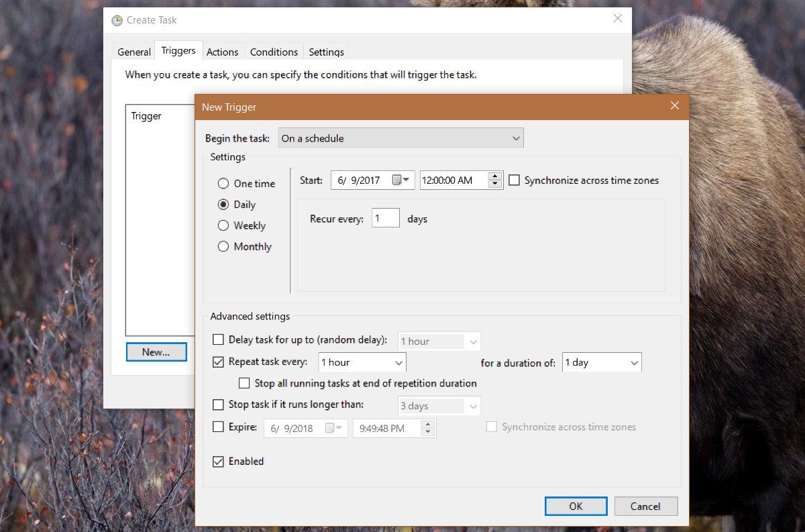Click the clock icon in Create Task title bar
The width and height of the screenshot is (805, 532).
[x=116, y=19]
